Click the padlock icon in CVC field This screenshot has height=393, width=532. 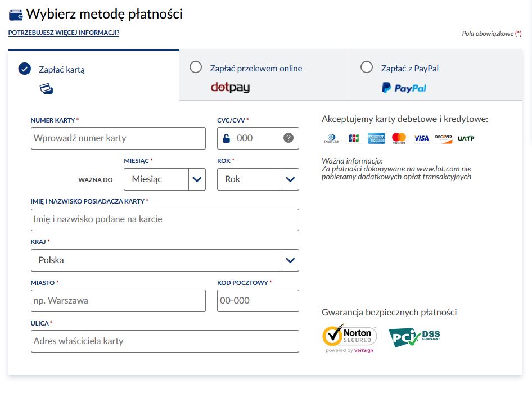tap(226, 138)
